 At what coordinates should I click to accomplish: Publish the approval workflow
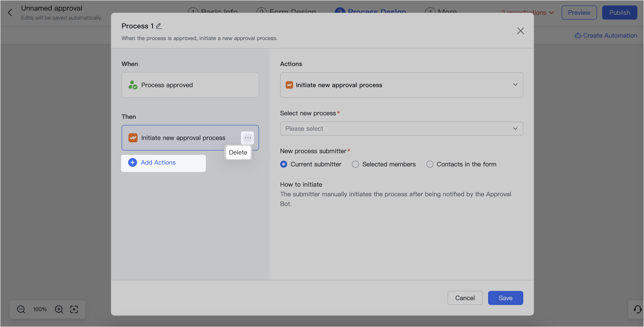point(619,13)
